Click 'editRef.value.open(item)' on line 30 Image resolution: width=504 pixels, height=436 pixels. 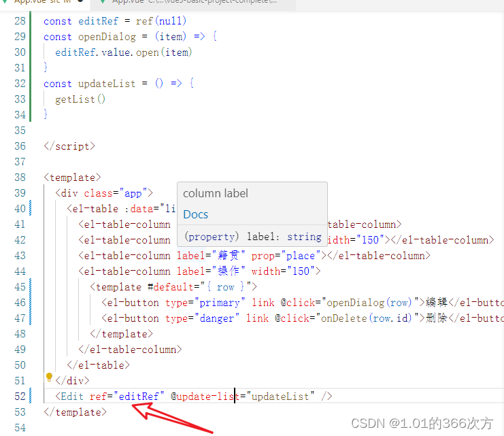123,52
